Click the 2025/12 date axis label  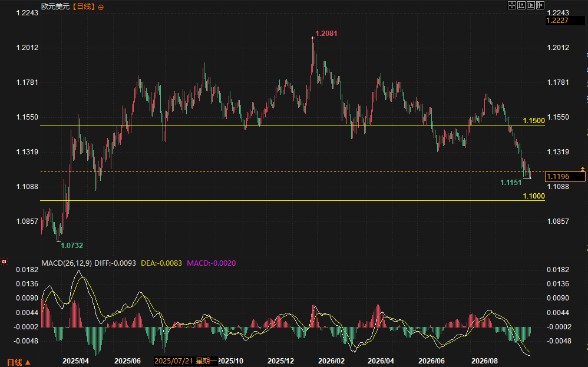click(x=281, y=361)
